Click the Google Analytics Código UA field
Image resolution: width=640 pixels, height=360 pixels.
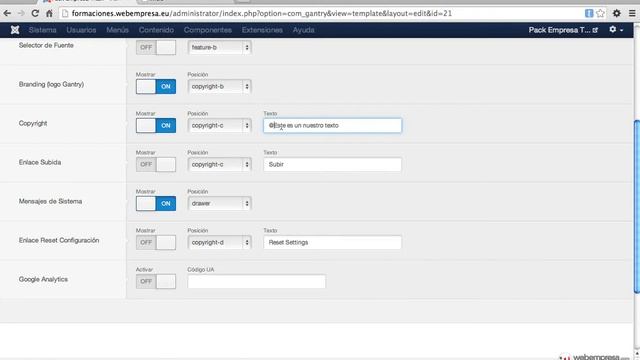(257, 281)
